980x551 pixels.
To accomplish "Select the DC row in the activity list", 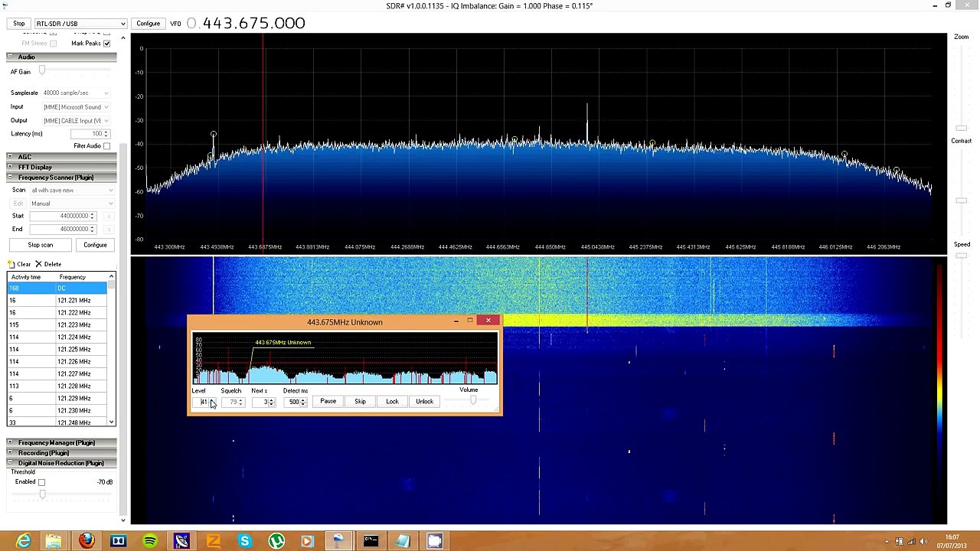I will tap(57, 289).
